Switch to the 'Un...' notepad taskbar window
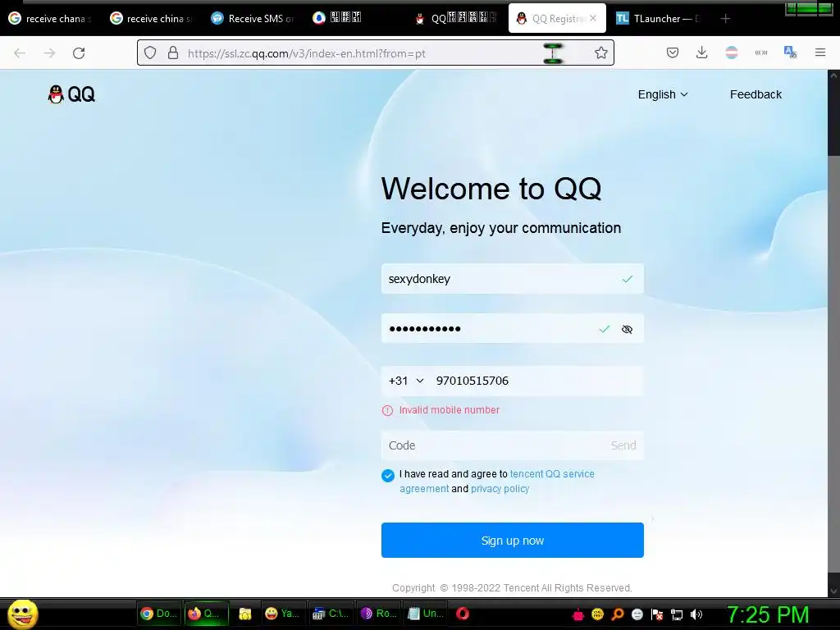This screenshot has width=840, height=630. 426,614
